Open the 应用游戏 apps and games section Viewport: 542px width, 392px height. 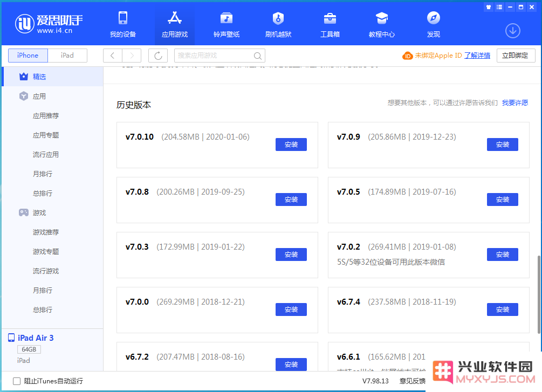point(175,24)
